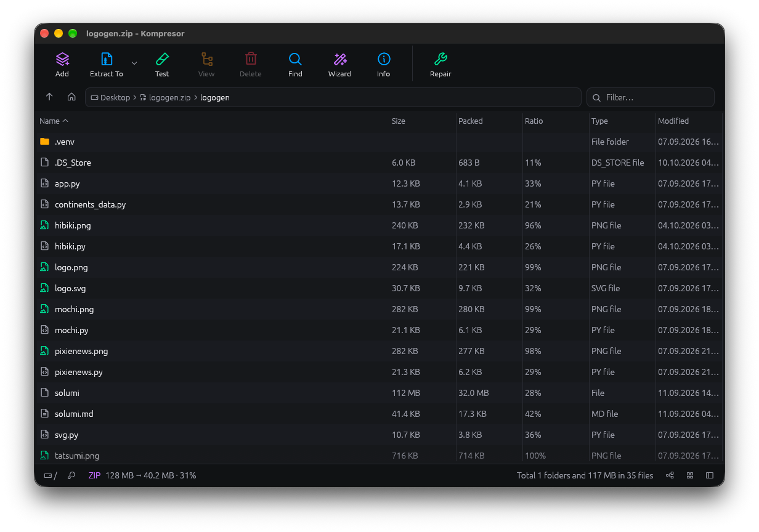Select continents_data.py in the list

point(379,204)
